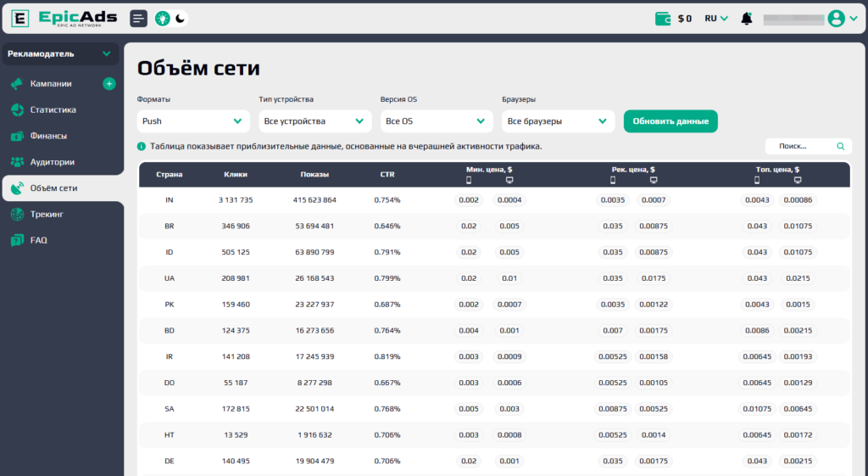This screenshot has width=868, height=476.
Task: Click SA recommended mobile price 0.00875
Action: (613, 409)
